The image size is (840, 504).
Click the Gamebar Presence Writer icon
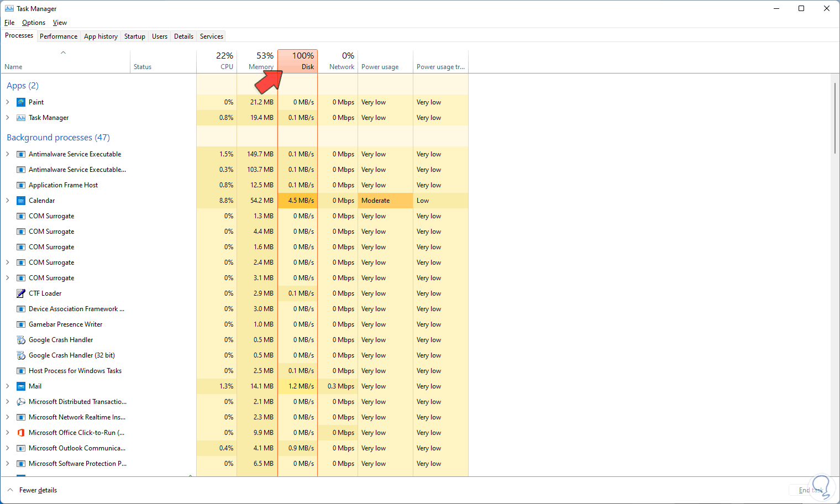tap(21, 324)
